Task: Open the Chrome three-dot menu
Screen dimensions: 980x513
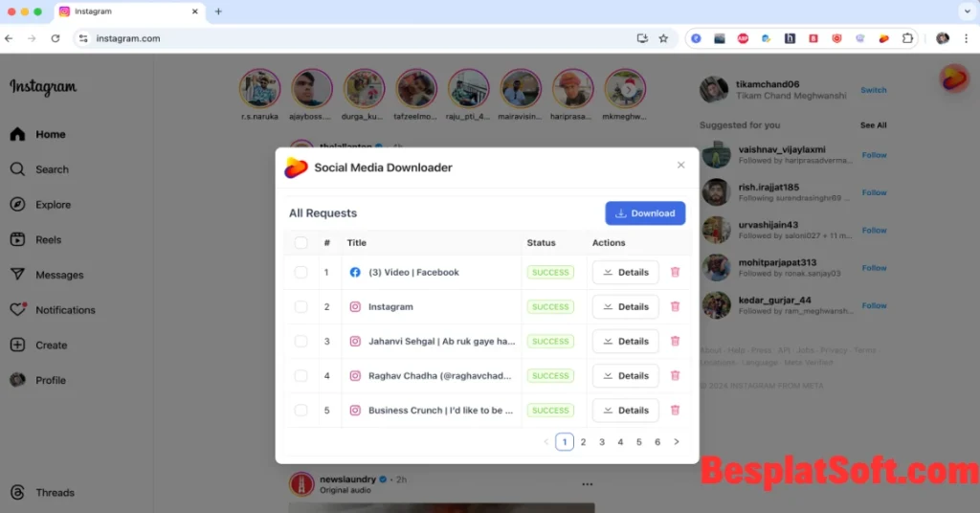Action: 967,38
